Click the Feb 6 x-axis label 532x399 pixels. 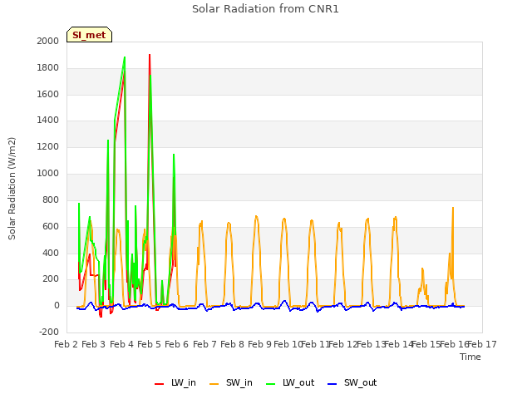(x=176, y=344)
